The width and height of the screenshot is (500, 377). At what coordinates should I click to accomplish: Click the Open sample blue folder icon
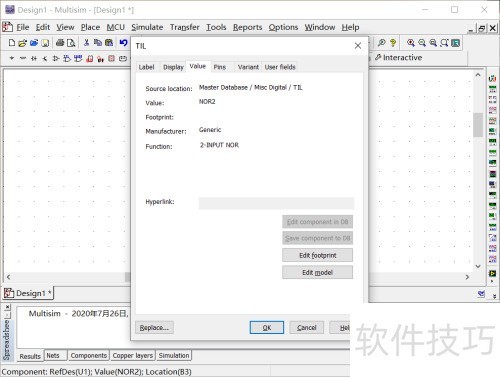(34, 43)
